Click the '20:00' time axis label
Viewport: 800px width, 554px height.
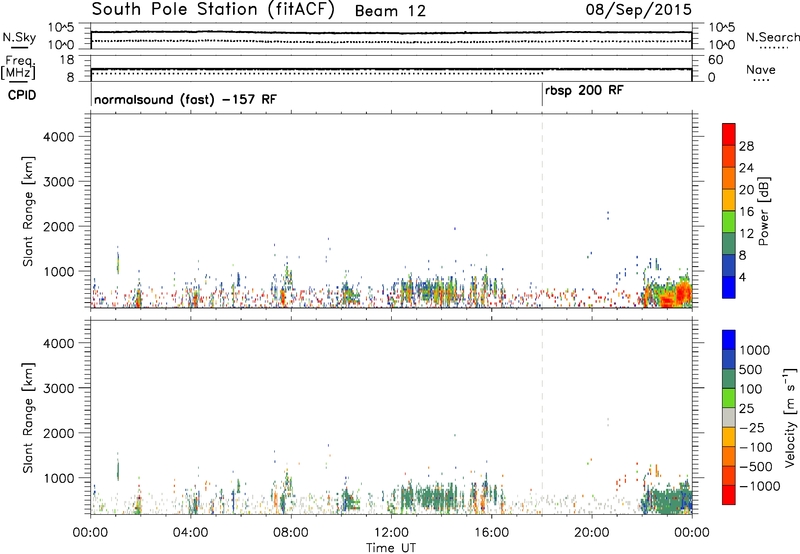(x=591, y=532)
